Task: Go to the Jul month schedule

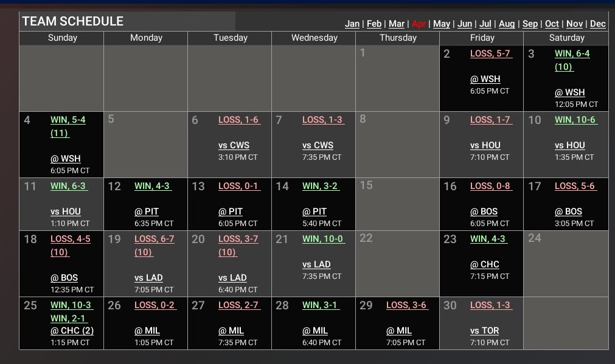Action: point(485,24)
